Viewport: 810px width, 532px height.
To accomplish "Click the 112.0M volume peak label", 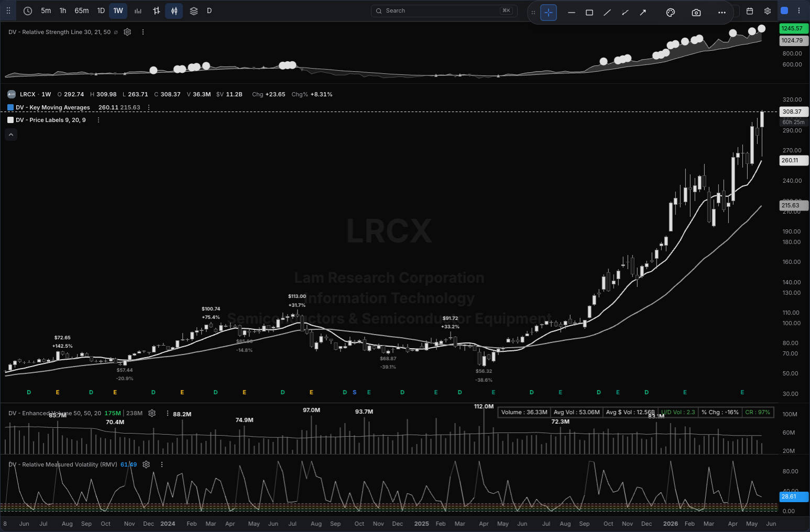I will pos(484,406).
